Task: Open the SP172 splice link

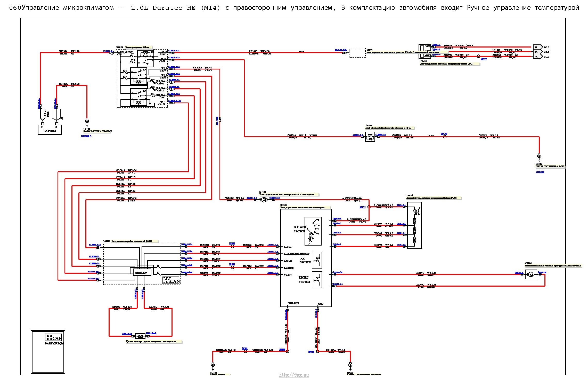Action: 363,207
